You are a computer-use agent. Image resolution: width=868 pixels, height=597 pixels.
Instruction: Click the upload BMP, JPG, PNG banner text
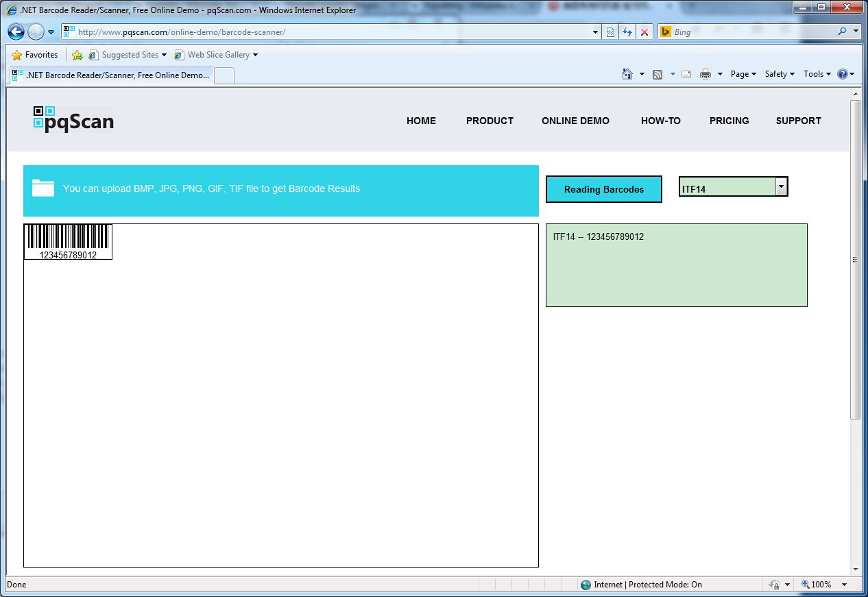pyautogui.click(x=211, y=188)
